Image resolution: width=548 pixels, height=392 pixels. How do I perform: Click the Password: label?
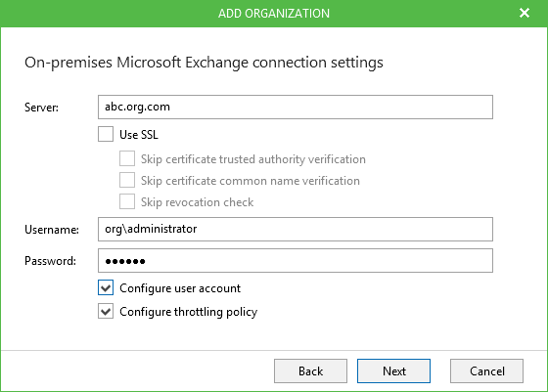(x=50, y=261)
